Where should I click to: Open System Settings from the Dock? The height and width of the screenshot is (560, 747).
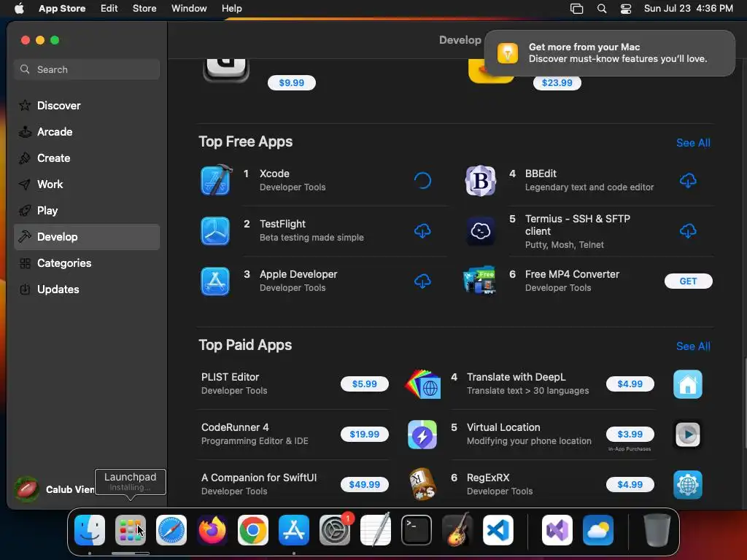point(334,530)
